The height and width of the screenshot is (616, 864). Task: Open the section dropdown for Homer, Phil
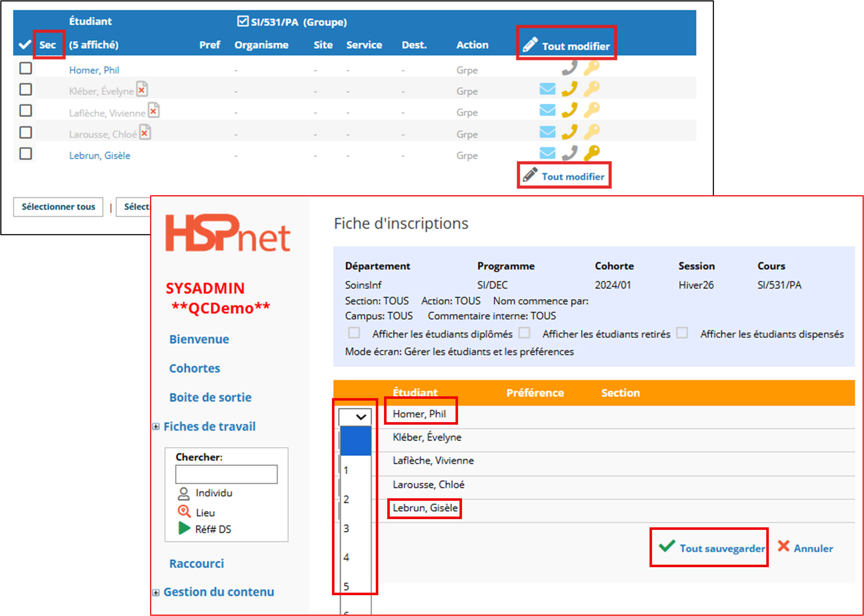[x=355, y=417]
